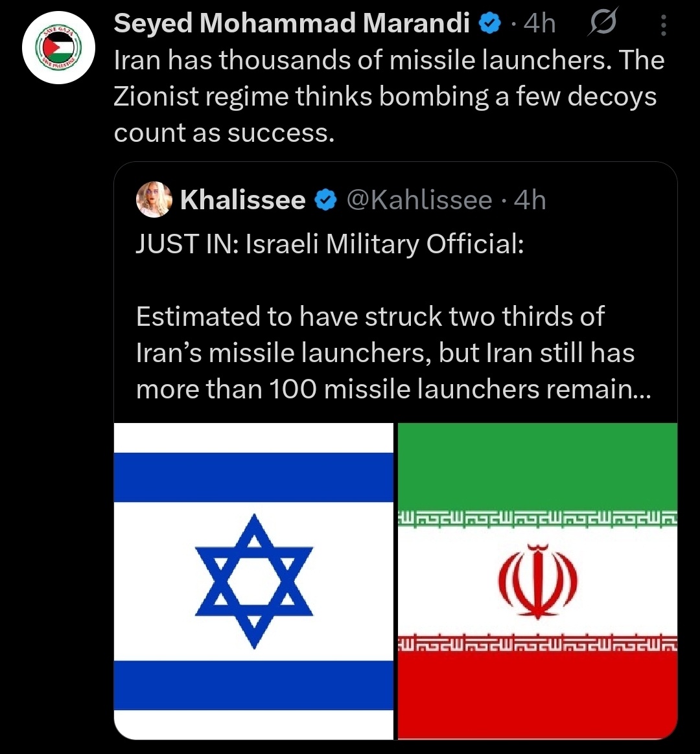Open Khalissee's profile picture
Viewport: 700px width, 754px height.
tap(154, 200)
